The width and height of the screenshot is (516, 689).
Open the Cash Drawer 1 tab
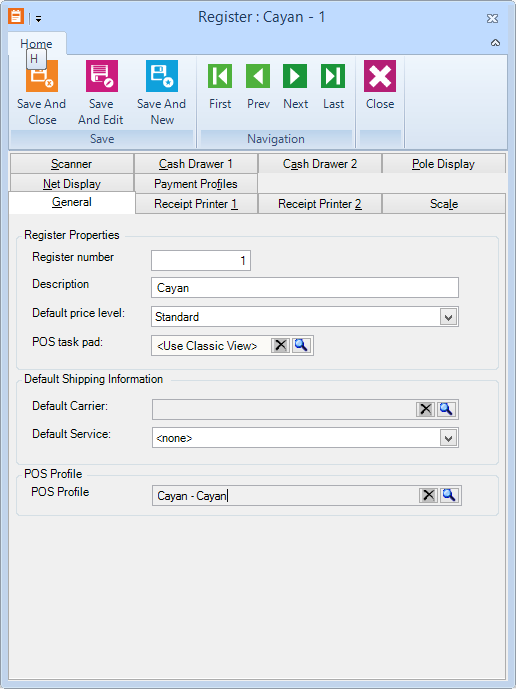[x=196, y=164]
